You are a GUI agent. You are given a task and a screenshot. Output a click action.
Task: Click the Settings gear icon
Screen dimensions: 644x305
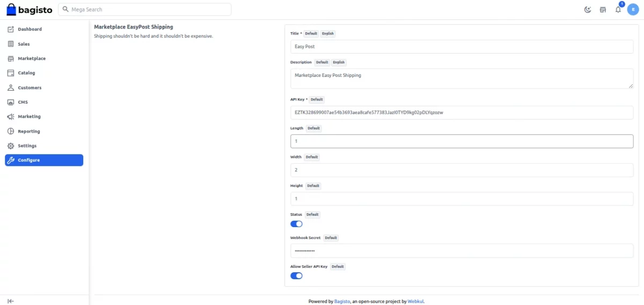click(x=11, y=146)
